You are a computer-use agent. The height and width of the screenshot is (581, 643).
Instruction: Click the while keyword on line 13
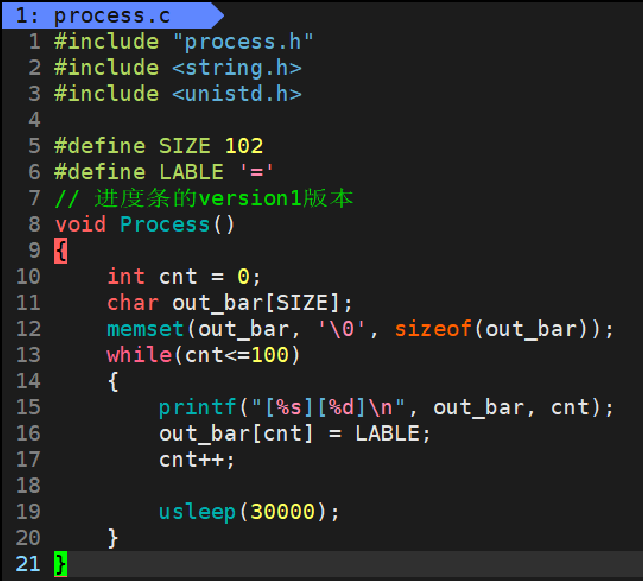pos(139,355)
